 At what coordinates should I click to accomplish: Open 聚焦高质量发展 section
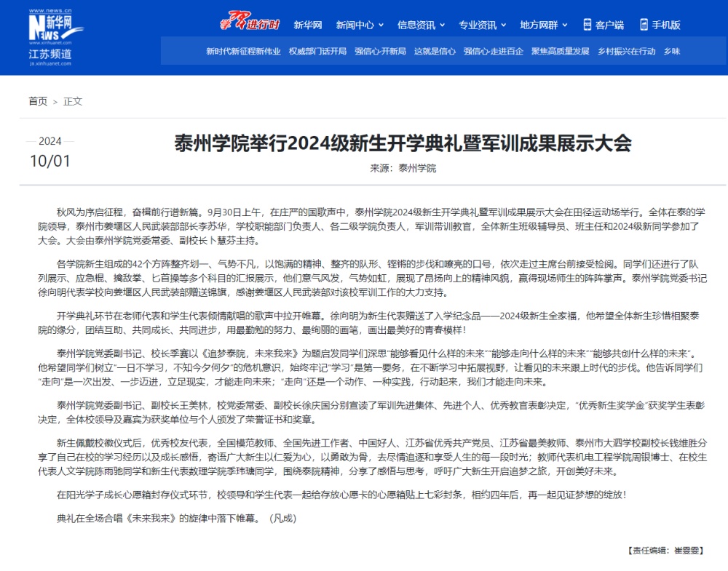pyautogui.click(x=560, y=52)
